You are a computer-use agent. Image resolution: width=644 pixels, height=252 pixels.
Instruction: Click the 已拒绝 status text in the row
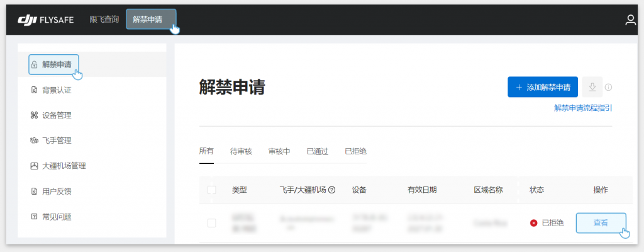(552, 223)
